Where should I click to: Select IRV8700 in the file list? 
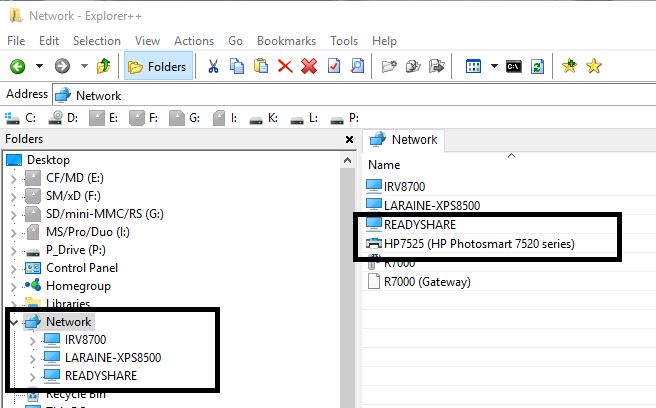(x=404, y=186)
